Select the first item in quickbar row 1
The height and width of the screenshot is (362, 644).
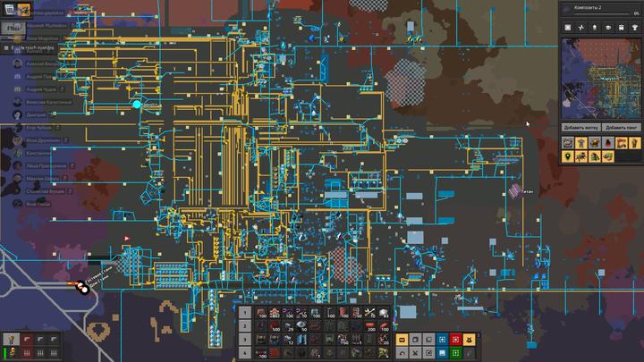click(x=261, y=313)
